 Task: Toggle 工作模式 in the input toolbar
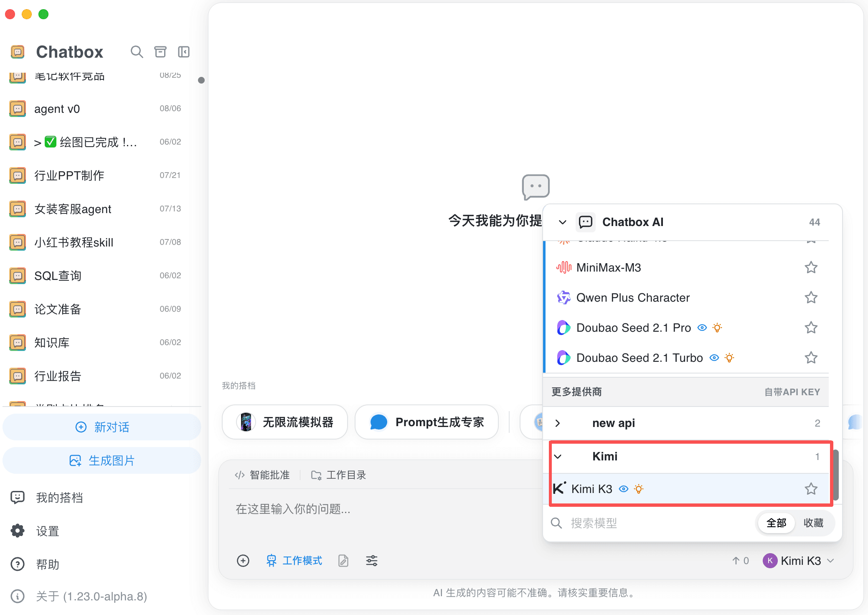tap(294, 561)
